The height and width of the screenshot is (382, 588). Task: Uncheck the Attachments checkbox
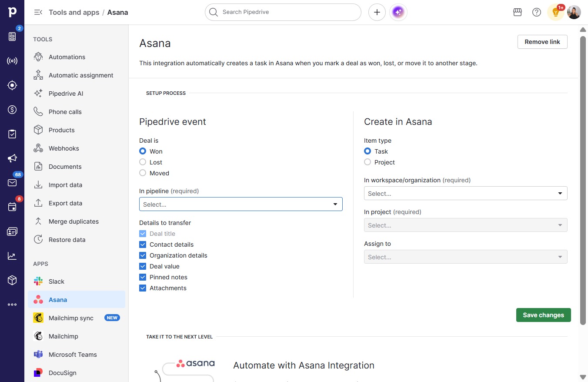pos(143,288)
